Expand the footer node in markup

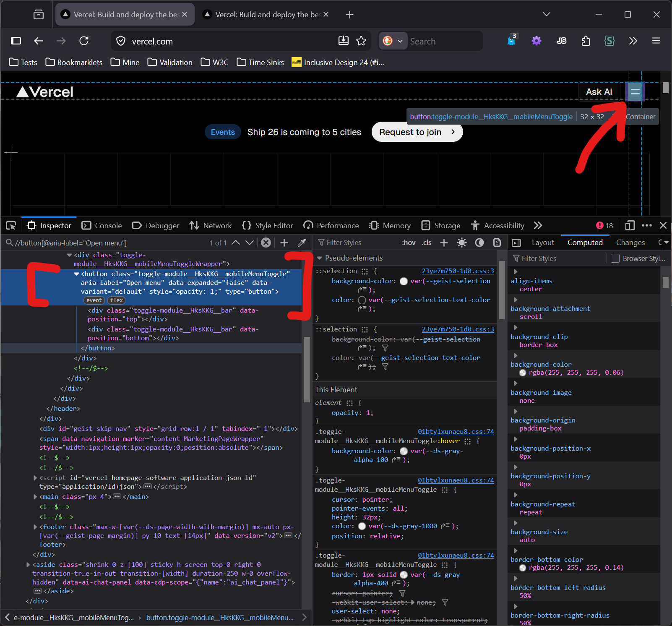coord(35,527)
